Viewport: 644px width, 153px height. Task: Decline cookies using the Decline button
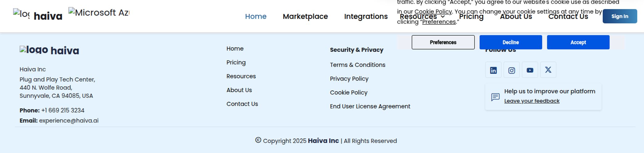click(511, 42)
